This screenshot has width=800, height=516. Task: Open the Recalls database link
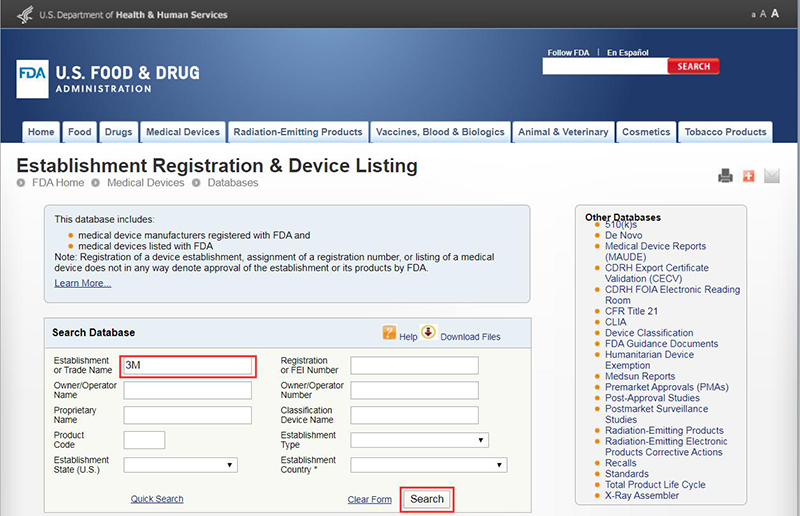tap(620, 463)
